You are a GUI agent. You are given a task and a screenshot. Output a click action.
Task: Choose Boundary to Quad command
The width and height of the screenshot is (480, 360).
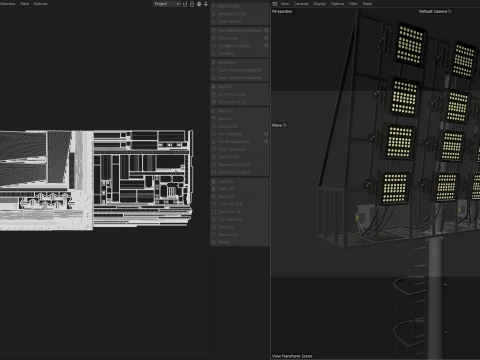pos(240,172)
